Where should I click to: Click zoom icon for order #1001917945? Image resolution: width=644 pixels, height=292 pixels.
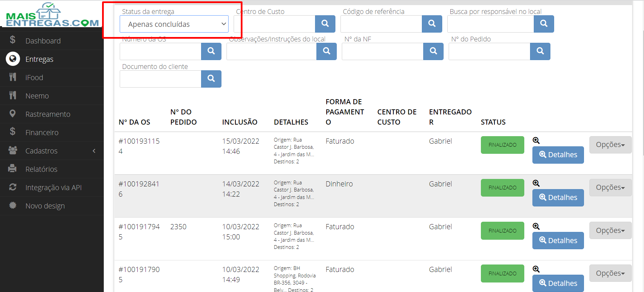click(536, 226)
